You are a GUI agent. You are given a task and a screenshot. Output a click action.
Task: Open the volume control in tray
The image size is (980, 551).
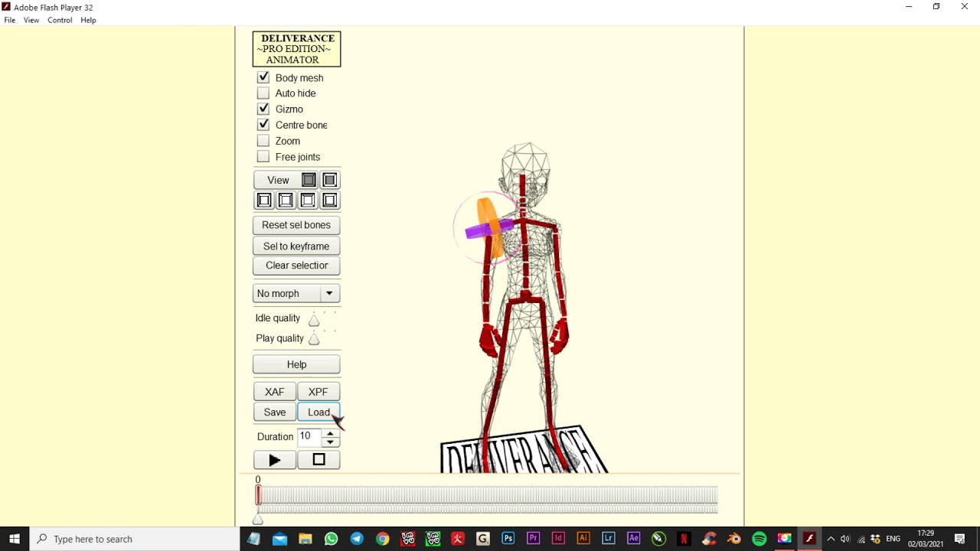coord(844,539)
